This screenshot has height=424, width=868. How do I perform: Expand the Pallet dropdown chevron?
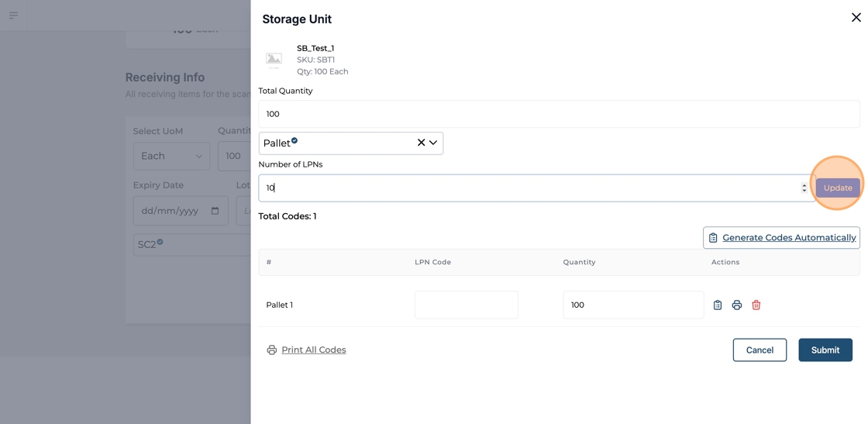pyautogui.click(x=433, y=143)
